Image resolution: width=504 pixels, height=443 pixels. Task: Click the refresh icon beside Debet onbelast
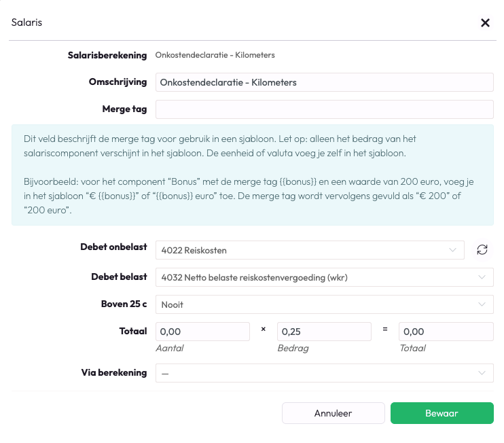[482, 250]
